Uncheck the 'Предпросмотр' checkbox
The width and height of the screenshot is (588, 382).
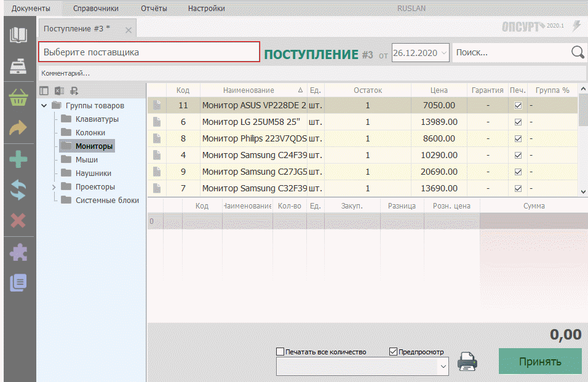(x=394, y=352)
